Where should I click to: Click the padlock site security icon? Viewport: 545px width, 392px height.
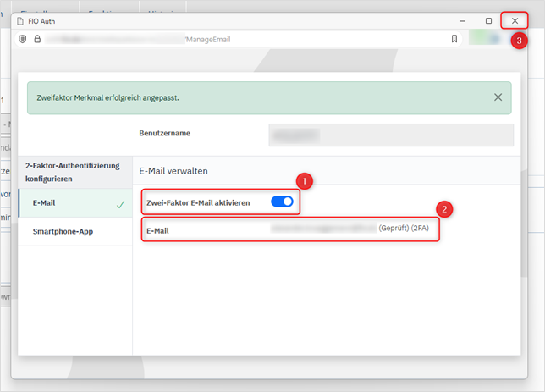36,39
